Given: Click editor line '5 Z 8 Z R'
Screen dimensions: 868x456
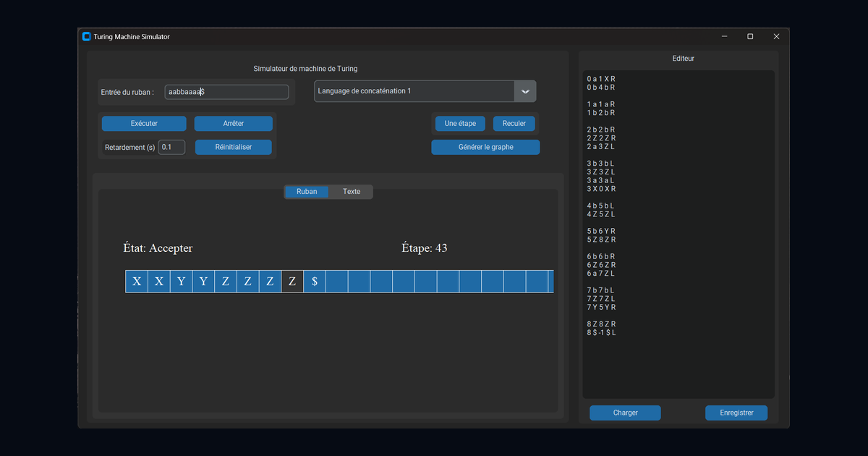Looking at the screenshot, I should tap(601, 240).
